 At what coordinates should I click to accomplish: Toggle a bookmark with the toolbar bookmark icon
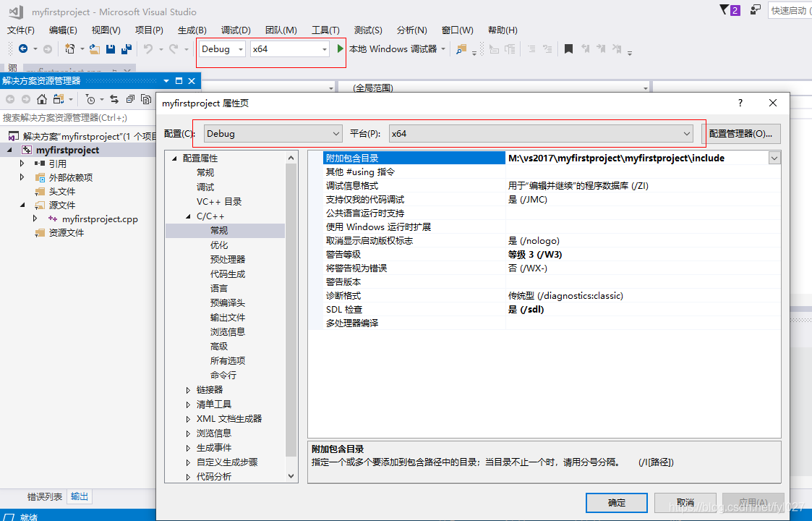coord(568,48)
